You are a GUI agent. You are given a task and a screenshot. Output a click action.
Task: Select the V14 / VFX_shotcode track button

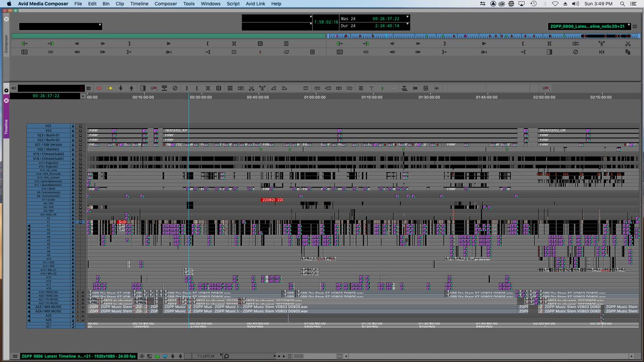pos(48,174)
